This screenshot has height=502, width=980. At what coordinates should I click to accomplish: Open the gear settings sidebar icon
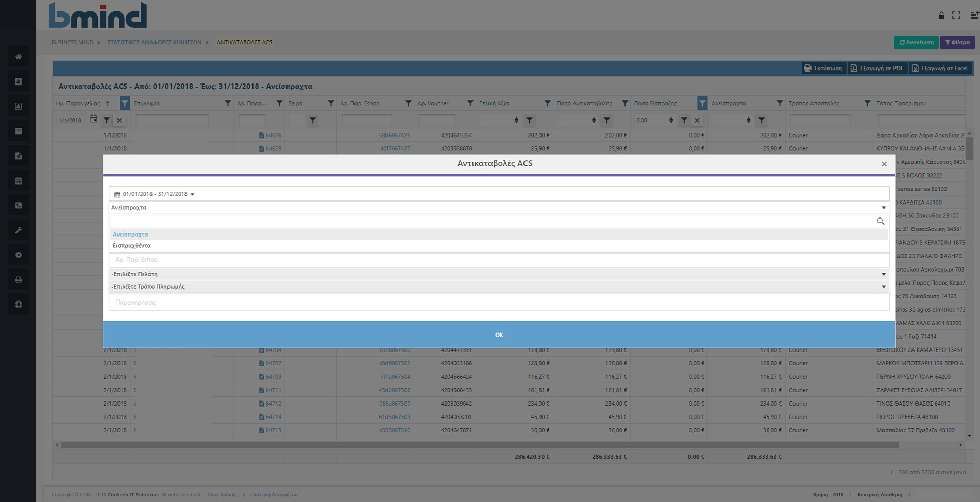(19, 255)
